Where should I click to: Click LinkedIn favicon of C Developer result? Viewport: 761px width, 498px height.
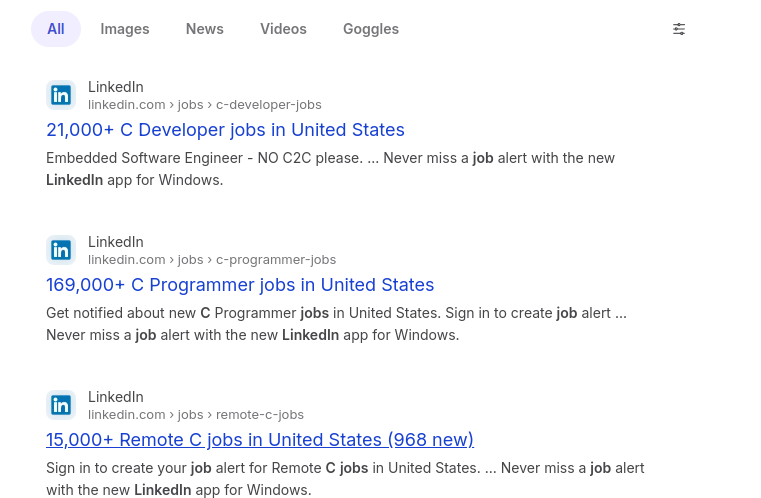pos(61,95)
